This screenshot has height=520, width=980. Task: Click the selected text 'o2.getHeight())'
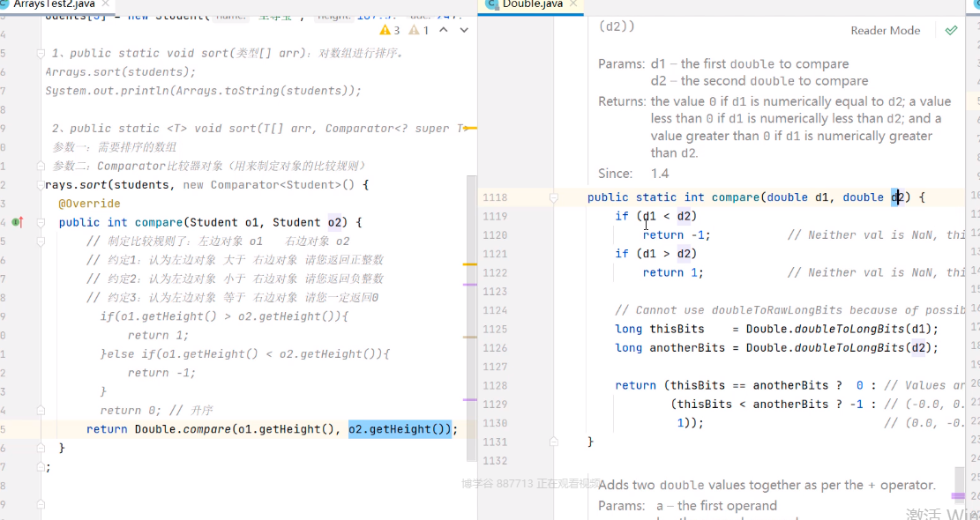(x=400, y=429)
